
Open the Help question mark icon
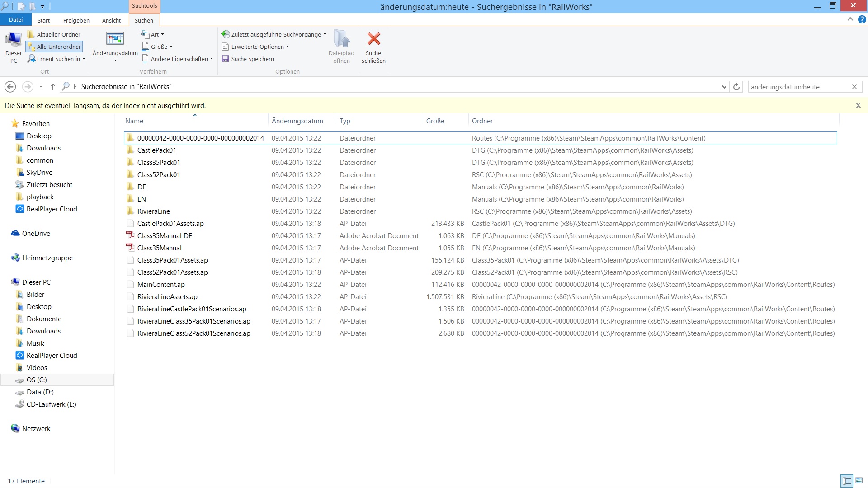(862, 20)
